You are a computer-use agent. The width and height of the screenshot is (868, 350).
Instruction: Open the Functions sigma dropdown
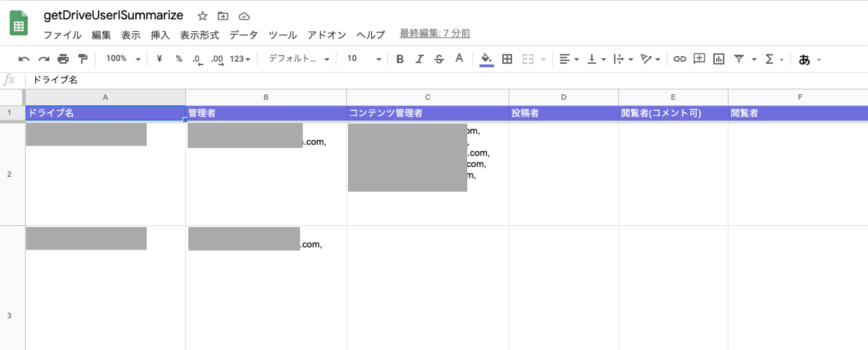click(x=774, y=59)
